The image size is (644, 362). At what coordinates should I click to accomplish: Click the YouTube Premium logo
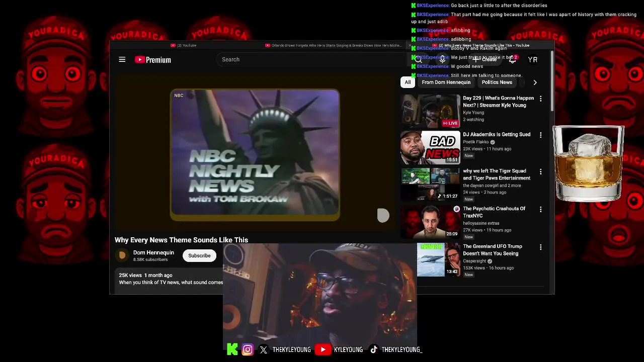153,59
